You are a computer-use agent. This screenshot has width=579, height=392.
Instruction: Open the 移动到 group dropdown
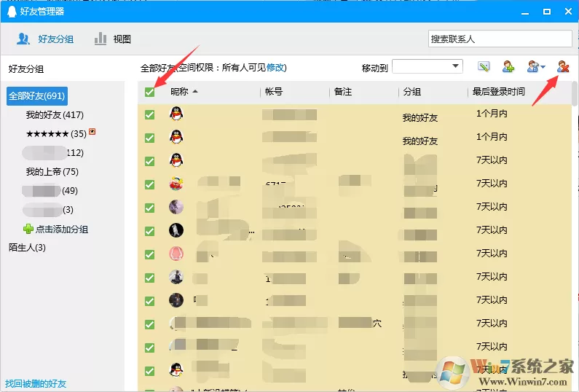click(x=428, y=67)
